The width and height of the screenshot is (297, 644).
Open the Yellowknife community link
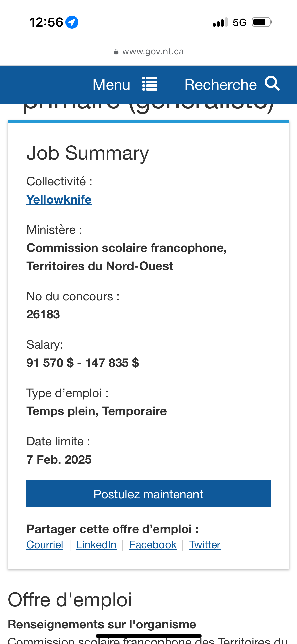pos(59,200)
